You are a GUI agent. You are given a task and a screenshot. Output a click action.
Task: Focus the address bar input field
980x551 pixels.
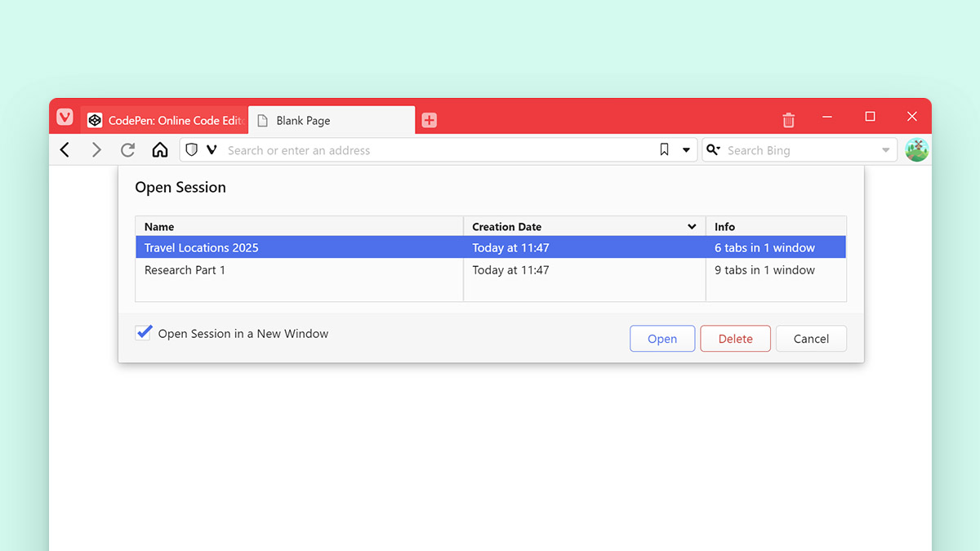439,150
